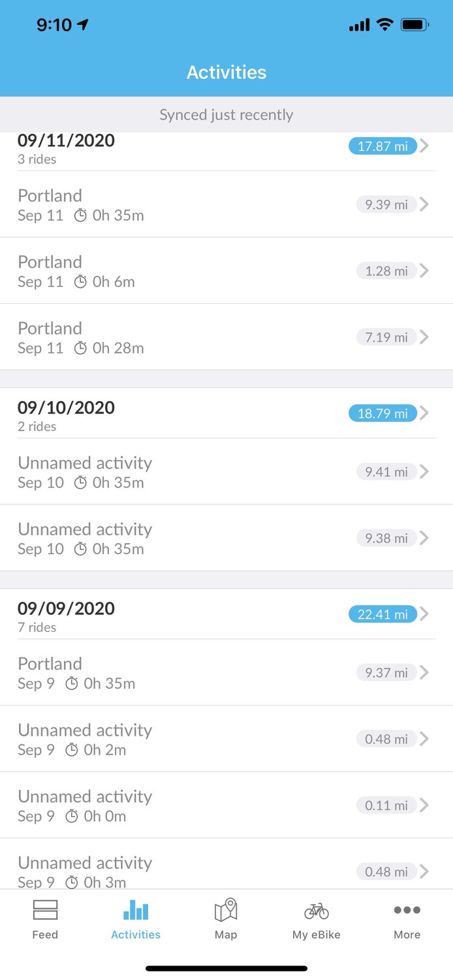The height and width of the screenshot is (980, 453).
Task: Open My eBike bicycle icon
Action: [x=317, y=910]
